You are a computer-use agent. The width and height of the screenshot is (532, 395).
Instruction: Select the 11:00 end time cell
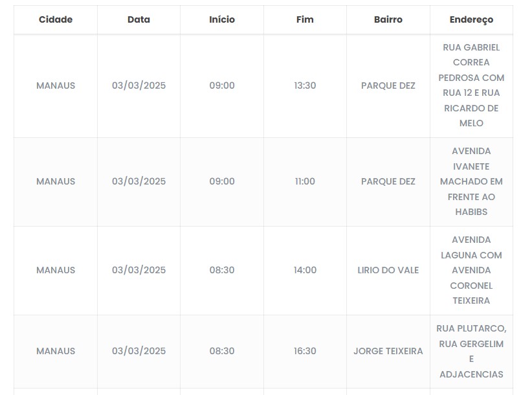305,181
